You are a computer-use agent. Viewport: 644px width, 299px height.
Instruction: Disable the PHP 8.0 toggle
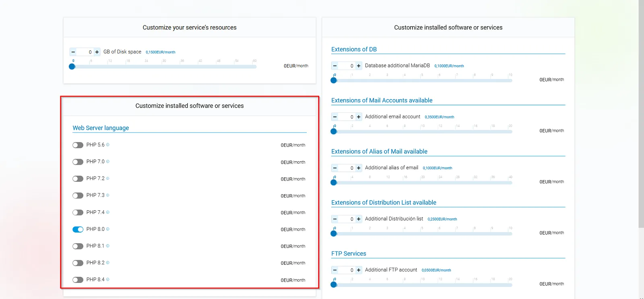pos(78,229)
